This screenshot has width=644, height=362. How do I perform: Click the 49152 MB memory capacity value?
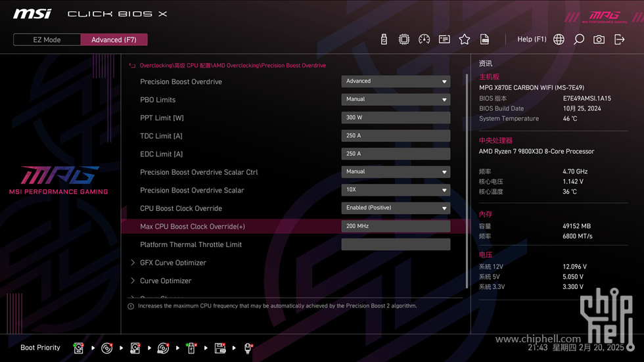coord(576,226)
